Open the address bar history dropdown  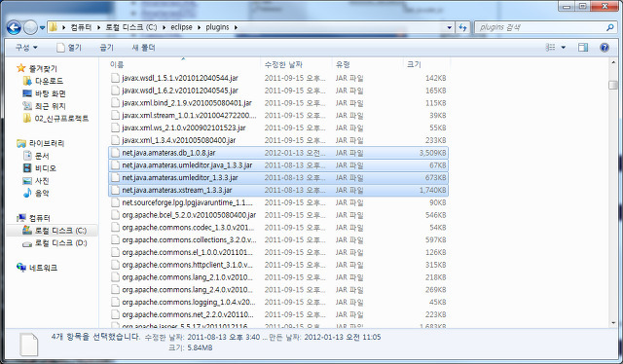point(449,27)
